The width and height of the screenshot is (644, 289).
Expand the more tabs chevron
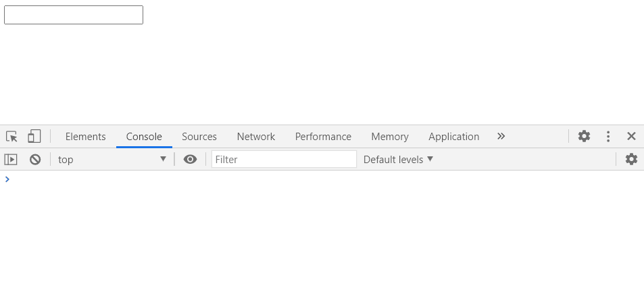point(501,136)
